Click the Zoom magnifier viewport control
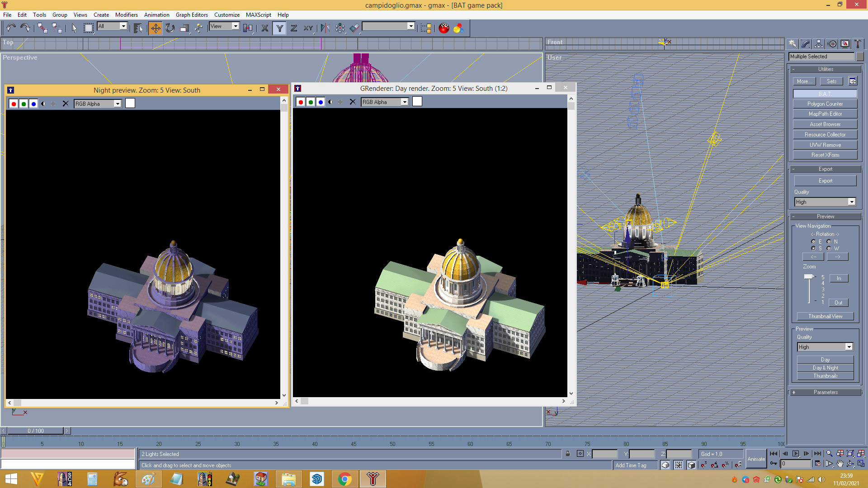The width and height of the screenshot is (868, 488). pos(829,453)
